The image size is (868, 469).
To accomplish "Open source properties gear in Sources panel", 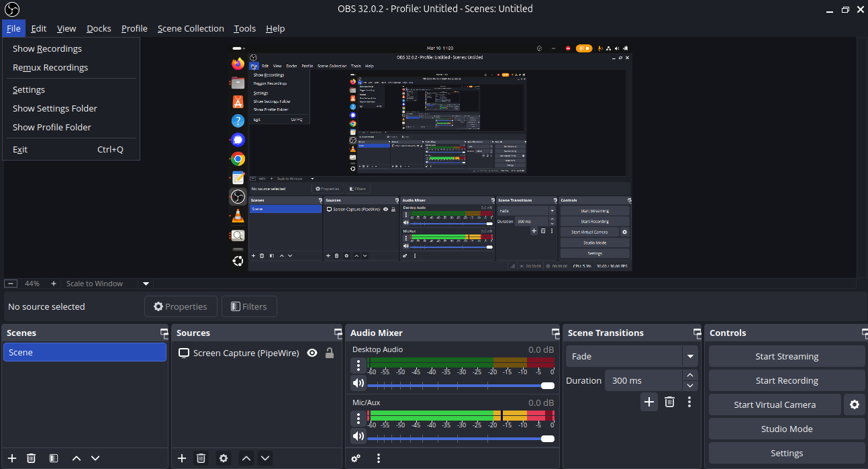I will pyautogui.click(x=224, y=458).
